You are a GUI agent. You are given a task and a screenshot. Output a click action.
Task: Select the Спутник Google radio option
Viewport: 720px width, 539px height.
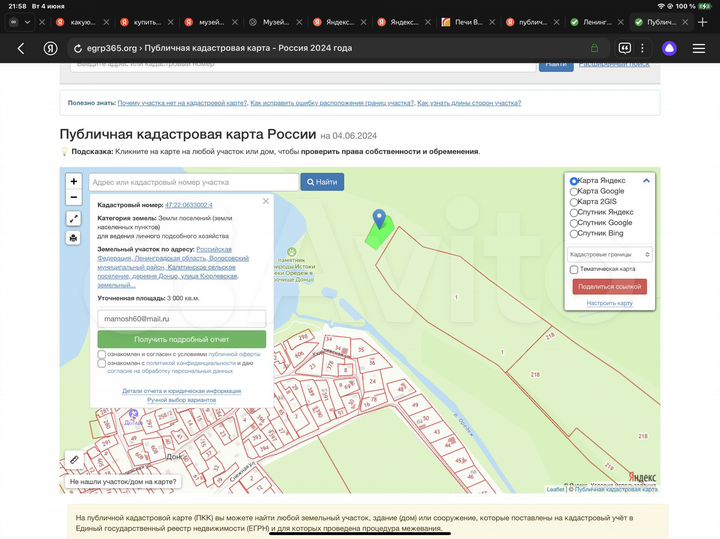[x=574, y=223]
